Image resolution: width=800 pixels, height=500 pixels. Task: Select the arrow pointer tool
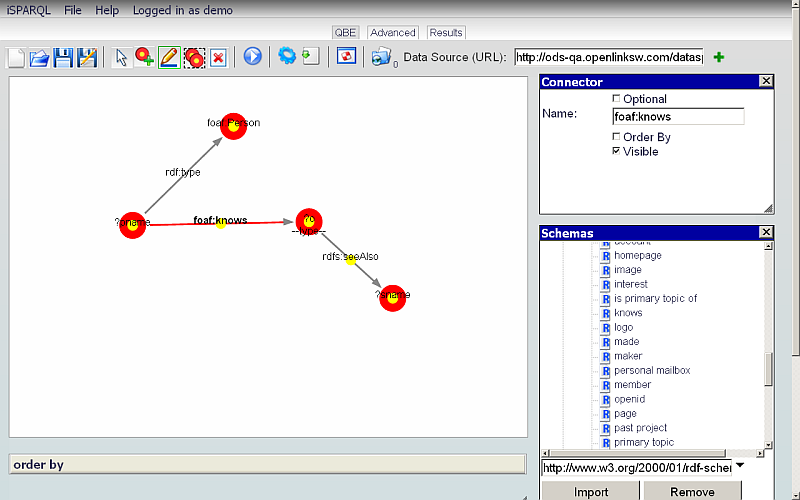pyautogui.click(x=121, y=57)
